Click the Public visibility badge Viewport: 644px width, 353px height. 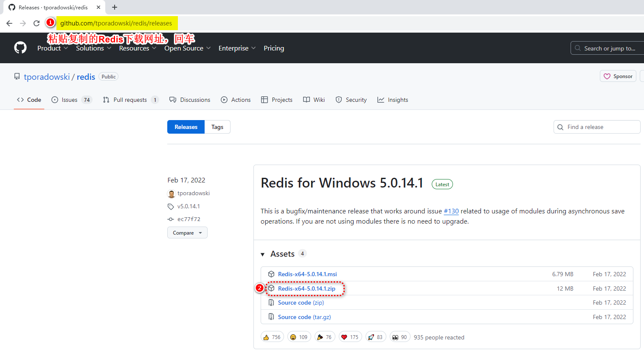[109, 77]
